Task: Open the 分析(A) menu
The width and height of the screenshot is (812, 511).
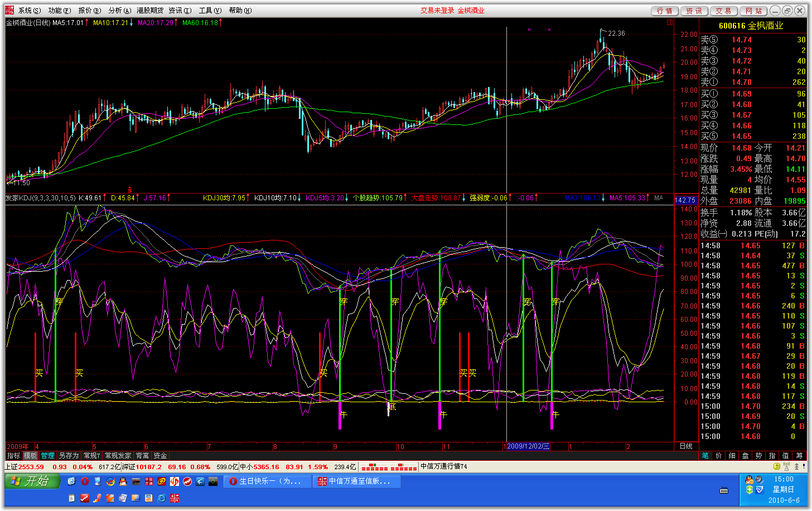Action: coord(119,11)
